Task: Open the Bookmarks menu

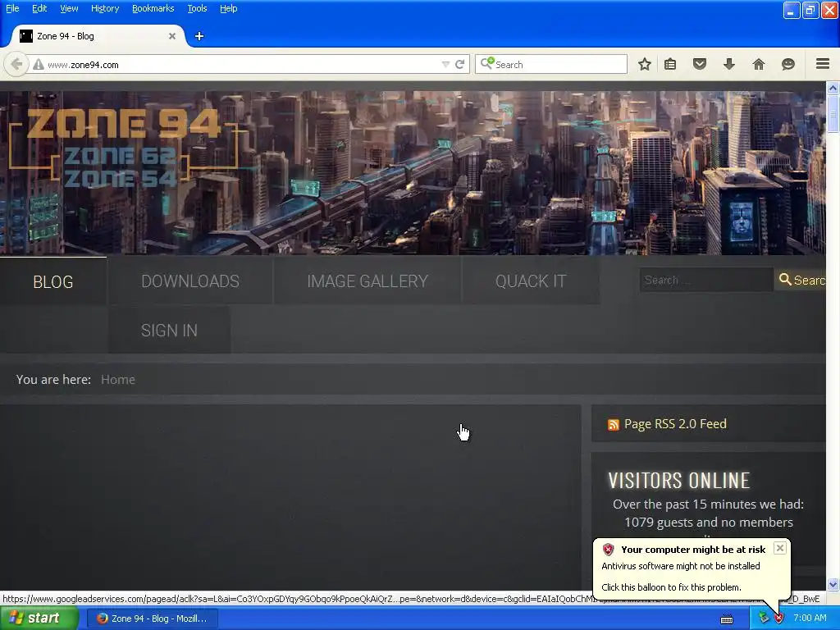Action: (x=153, y=8)
